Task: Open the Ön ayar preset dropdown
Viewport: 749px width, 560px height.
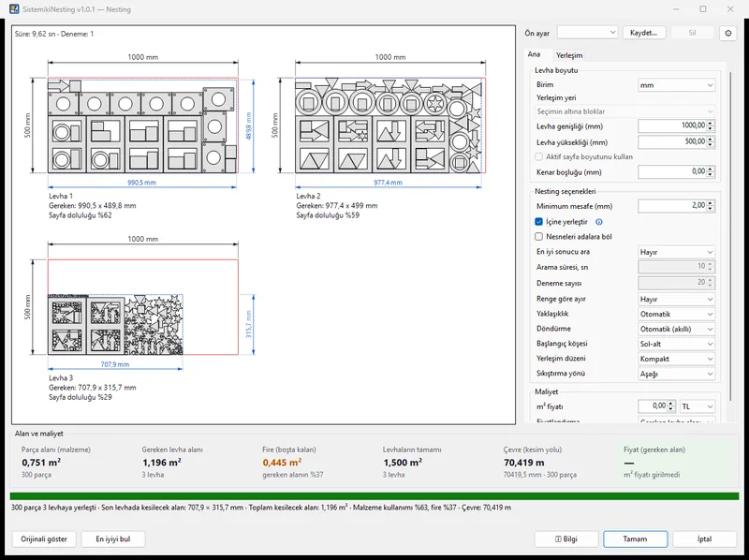Action: click(x=588, y=33)
